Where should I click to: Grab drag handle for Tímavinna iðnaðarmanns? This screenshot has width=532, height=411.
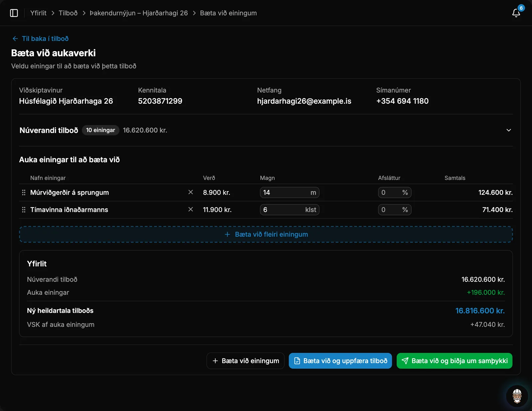[x=24, y=210]
